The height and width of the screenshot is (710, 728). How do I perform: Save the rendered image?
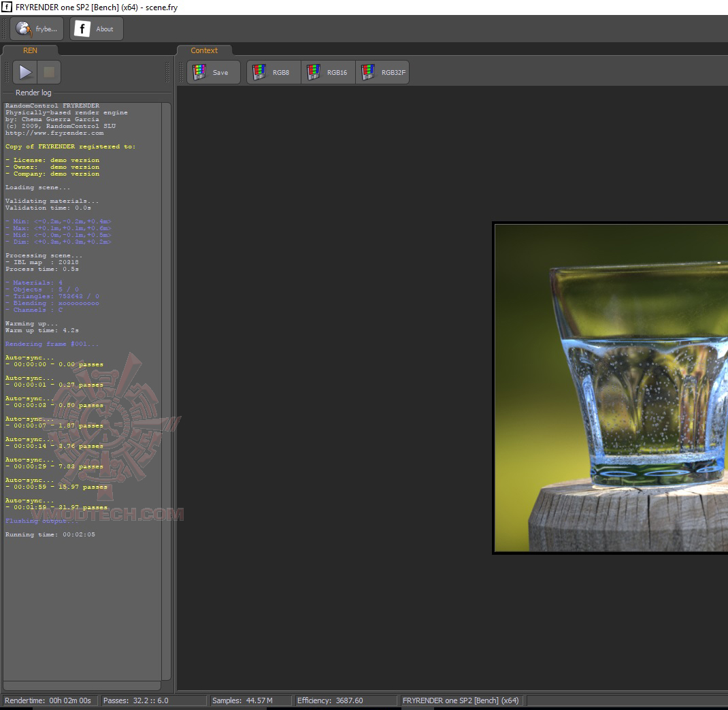pyautogui.click(x=214, y=72)
